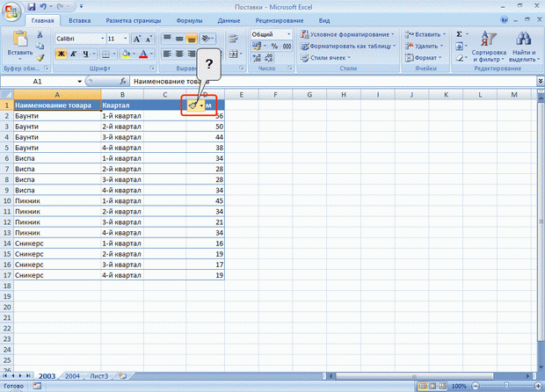Screen dimensions: 545x392
Task: Open the Шрифт group dialog launcher
Action: (x=152, y=68)
